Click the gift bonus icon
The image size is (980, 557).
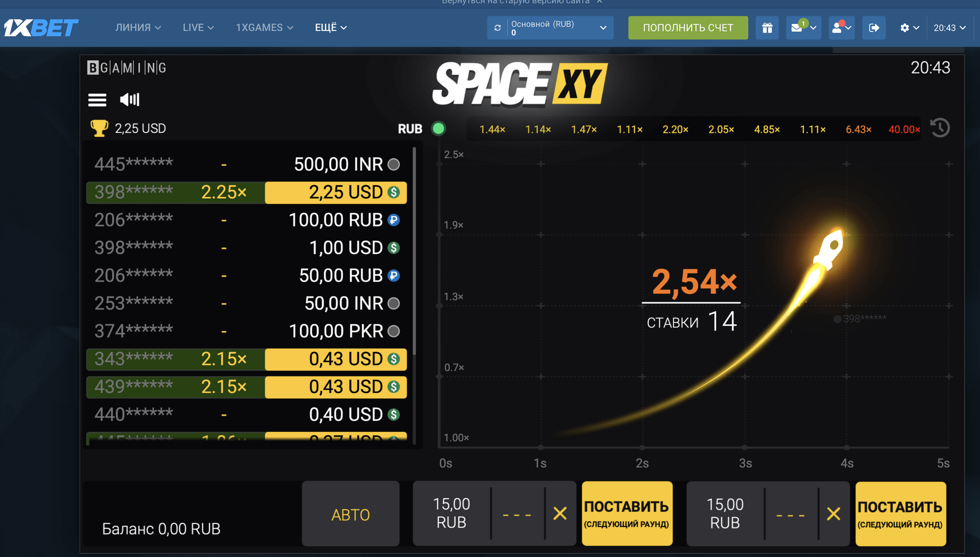(767, 28)
